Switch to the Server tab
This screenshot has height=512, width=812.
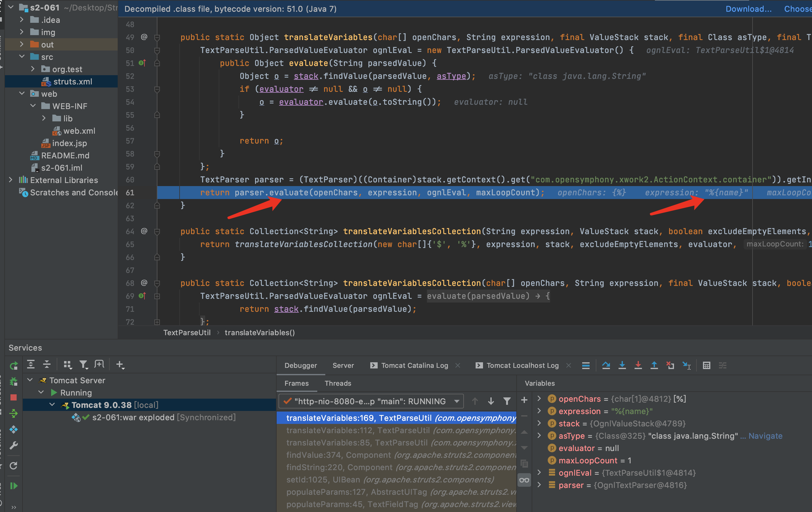[x=343, y=365]
